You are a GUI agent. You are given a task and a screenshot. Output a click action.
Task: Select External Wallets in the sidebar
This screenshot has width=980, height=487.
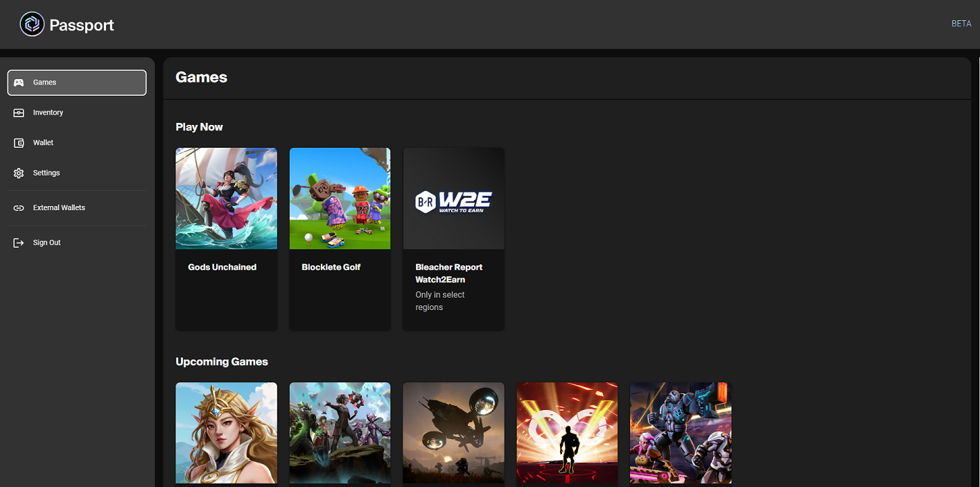point(77,208)
